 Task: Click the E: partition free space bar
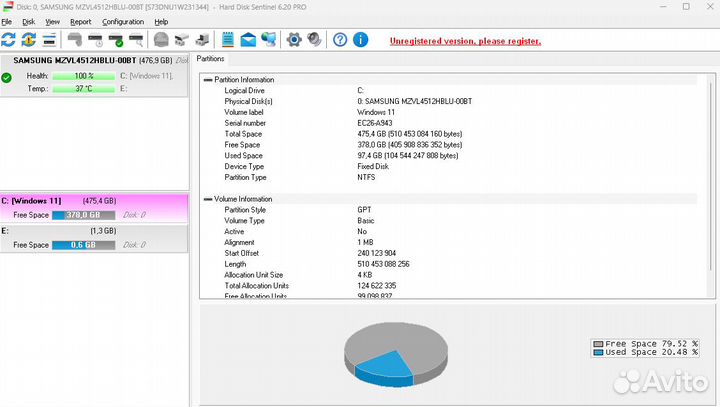[x=82, y=245]
